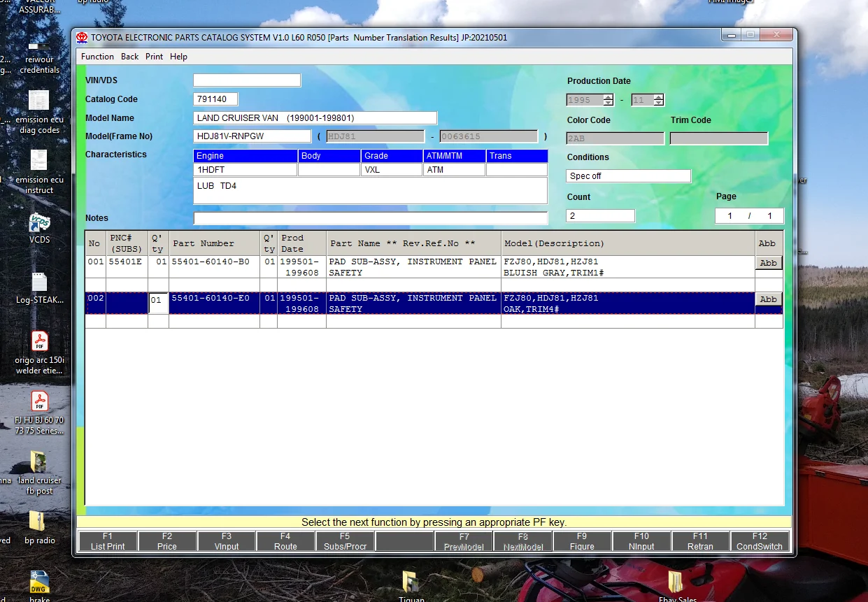Viewport: 868px width, 602px height.
Task: Click the F4 Route button
Action: pyautogui.click(x=285, y=541)
